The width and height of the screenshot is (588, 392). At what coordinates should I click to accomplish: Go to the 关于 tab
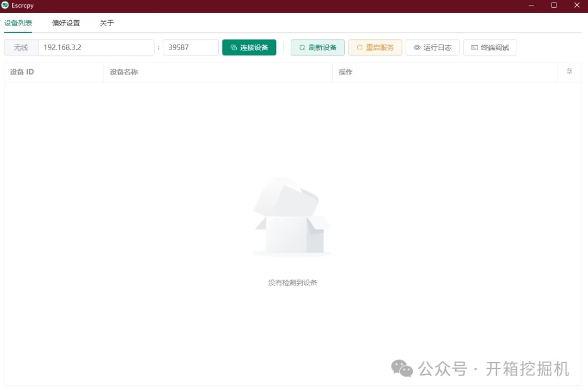[x=107, y=23]
